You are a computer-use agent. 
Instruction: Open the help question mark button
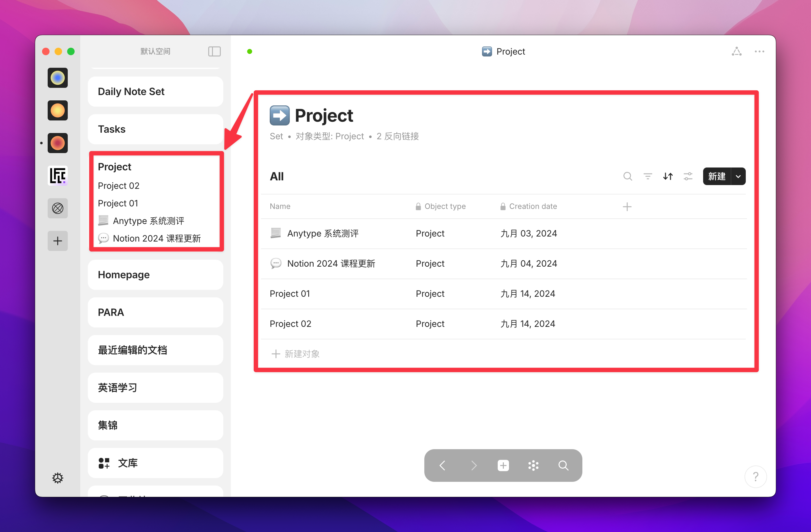click(x=755, y=476)
